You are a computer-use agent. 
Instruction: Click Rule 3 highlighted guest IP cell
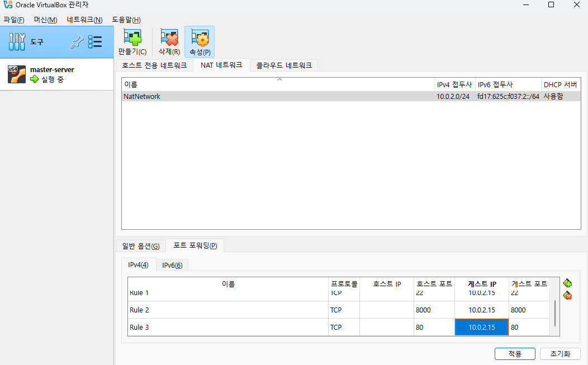point(481,327)
